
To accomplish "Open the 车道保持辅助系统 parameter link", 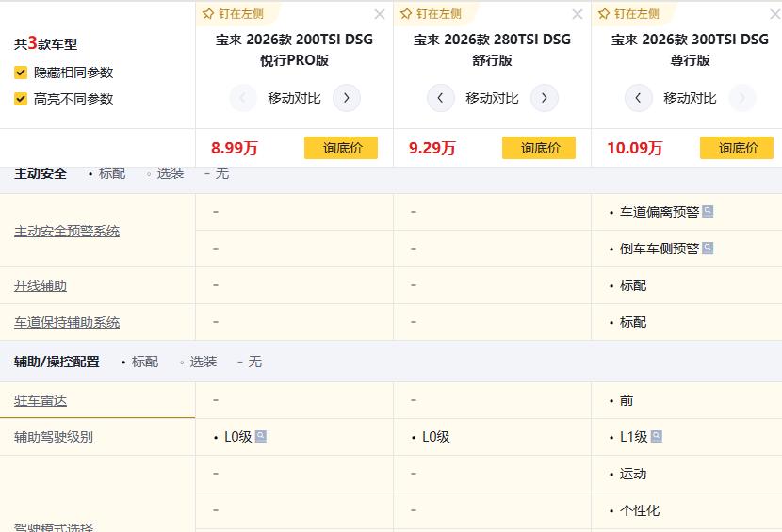I will coord(67,322).
